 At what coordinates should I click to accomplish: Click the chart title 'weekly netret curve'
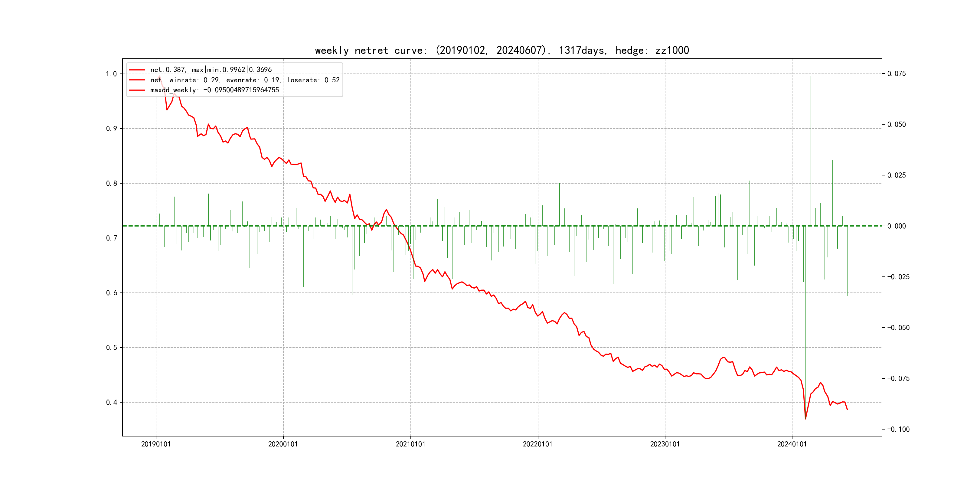point(501,50)
